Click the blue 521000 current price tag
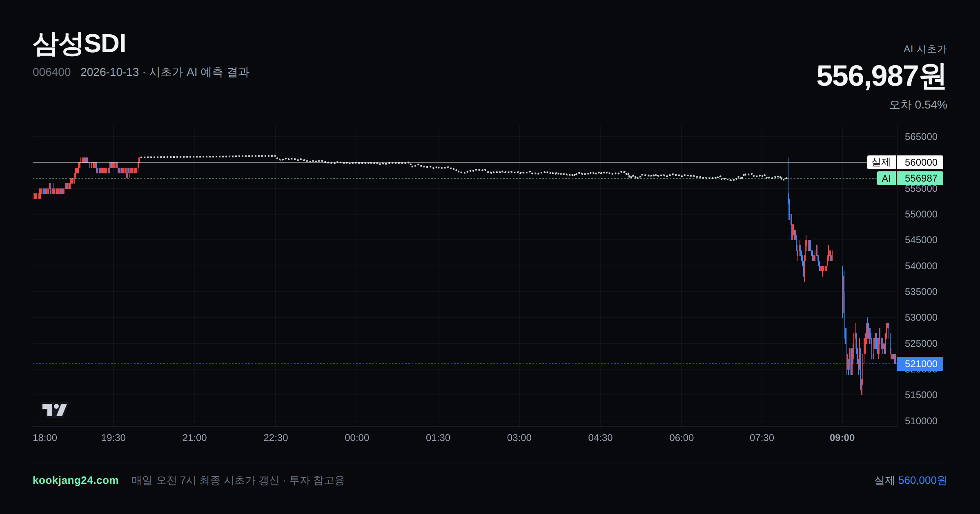This screenshot has height=514, width=980. coord(920,364)
